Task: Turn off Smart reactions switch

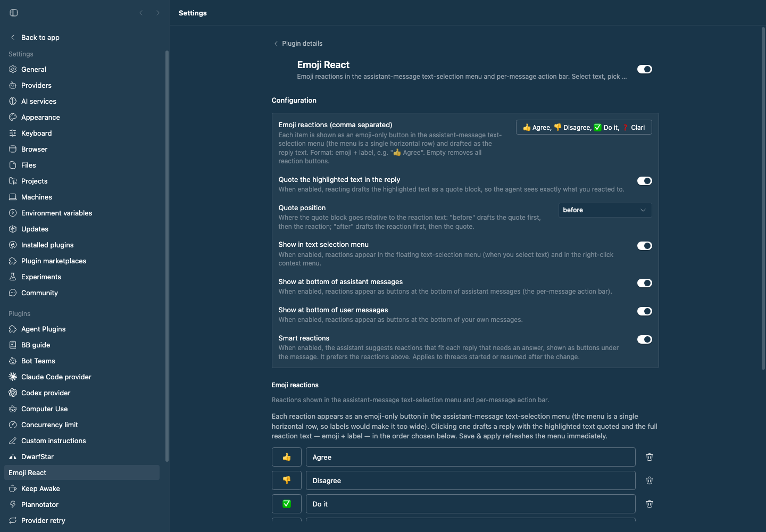Action: [x=645, y=339]
